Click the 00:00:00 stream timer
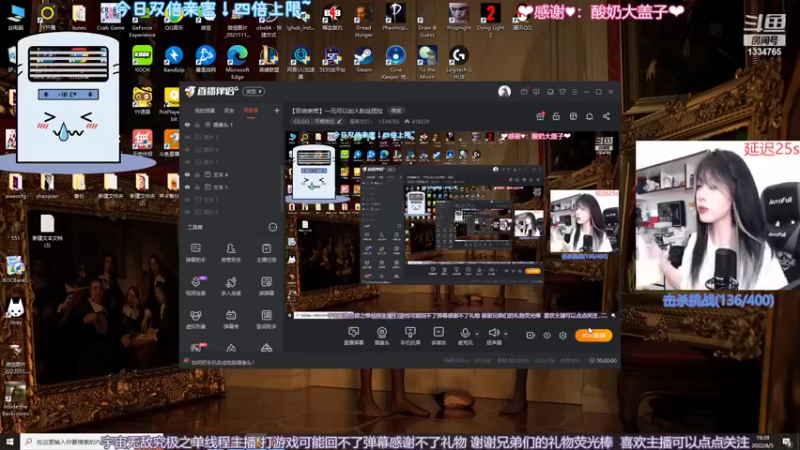Screen dimensions: 800x450 click(603, 360)
